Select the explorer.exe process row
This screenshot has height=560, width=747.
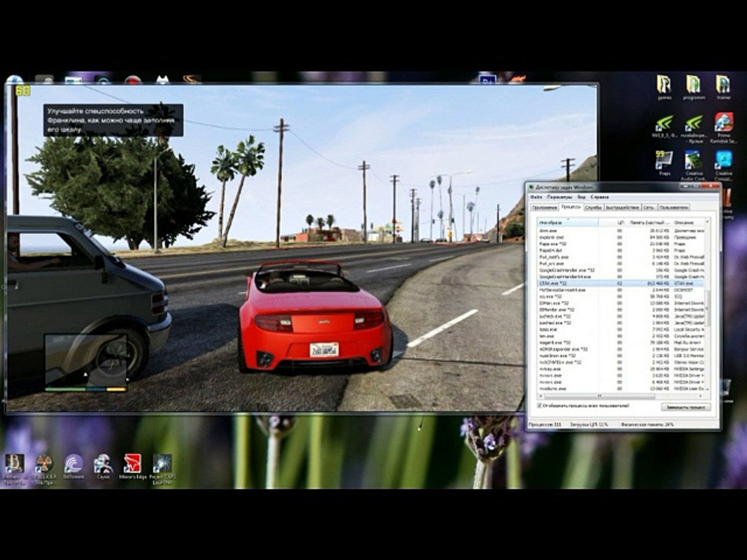[621, 237]
